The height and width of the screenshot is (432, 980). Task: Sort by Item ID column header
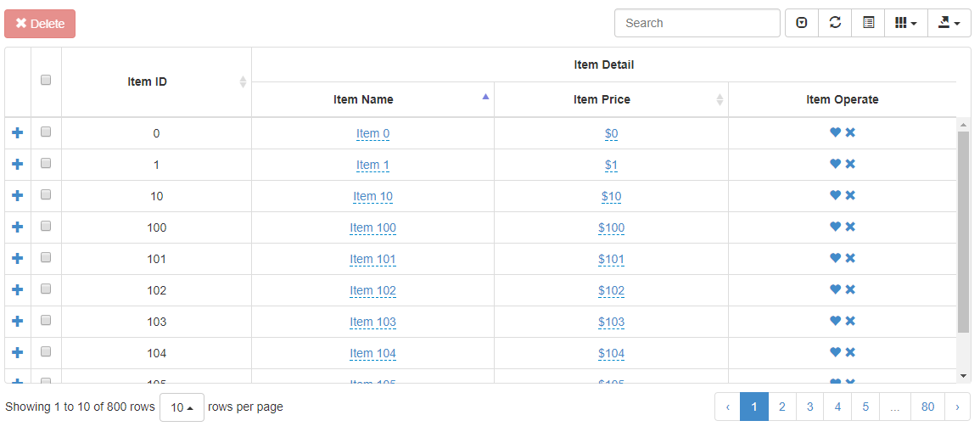[156, 81]
